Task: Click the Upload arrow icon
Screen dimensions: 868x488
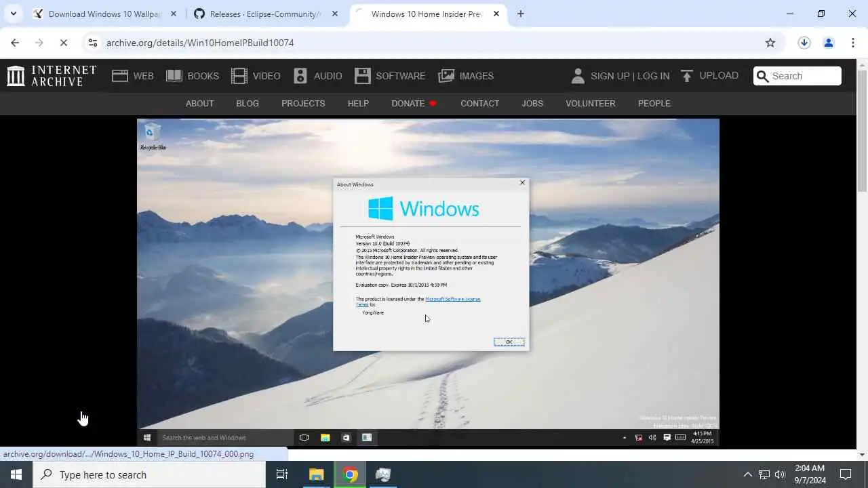Action: [x=687, y=76]
